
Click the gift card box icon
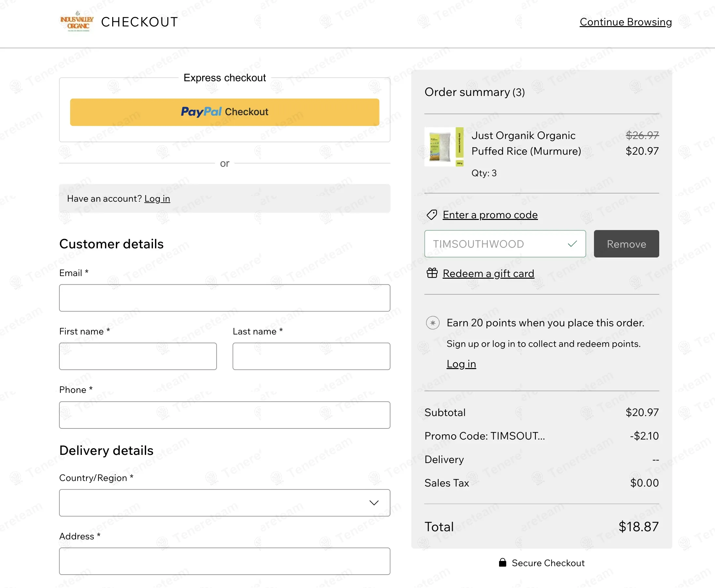click(432, 273)
